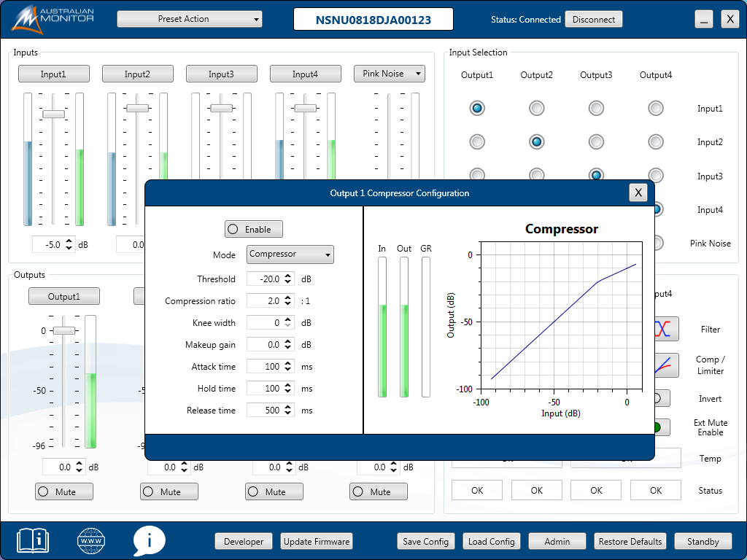This screenshot has height=560, width=747.
Task: Click the Save Config button
Action: tap(425, 541)
